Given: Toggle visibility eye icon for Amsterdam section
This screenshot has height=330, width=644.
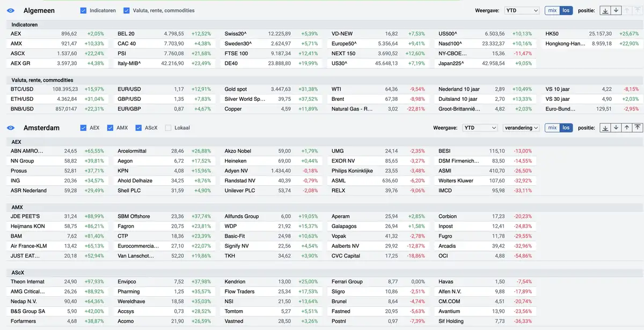Looking at the screenshot, I should coord(11,128).
